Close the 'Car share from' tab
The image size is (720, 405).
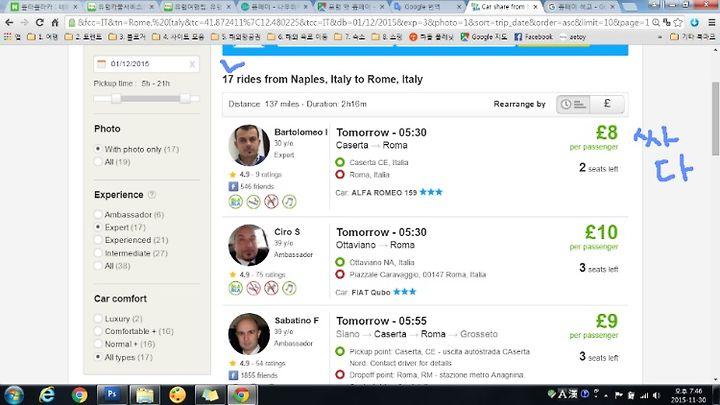pyautogui.click(x=535, y=7)
